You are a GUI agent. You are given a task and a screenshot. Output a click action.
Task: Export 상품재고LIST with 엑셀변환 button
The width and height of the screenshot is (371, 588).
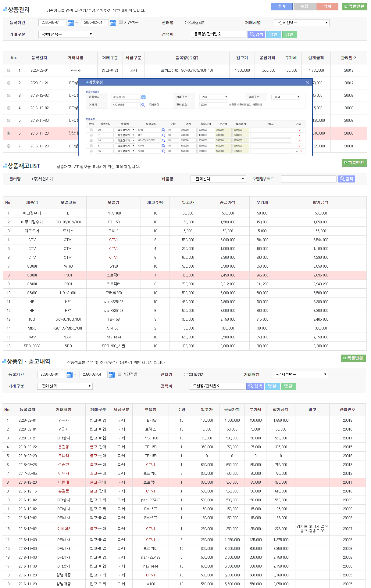pyautogui.click(x=354, y=163)
